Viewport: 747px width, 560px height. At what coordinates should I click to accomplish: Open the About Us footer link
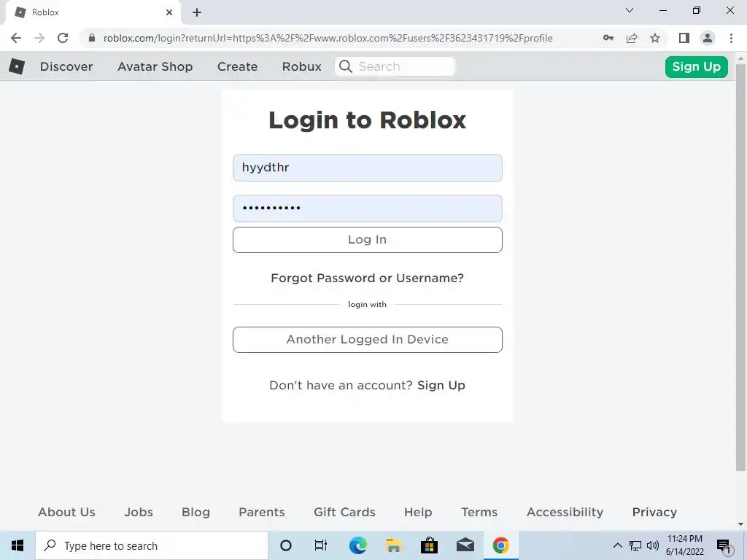[66, 512]
